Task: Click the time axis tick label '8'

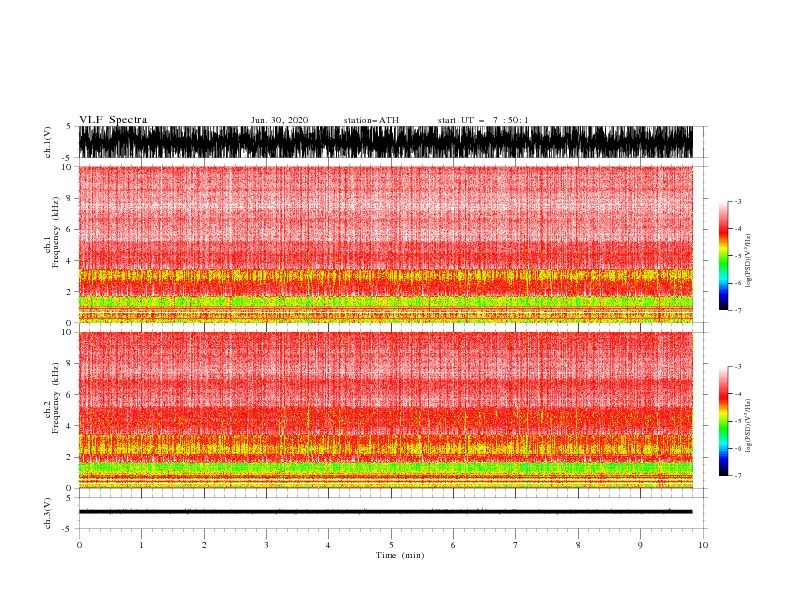Action: point(578,545)
